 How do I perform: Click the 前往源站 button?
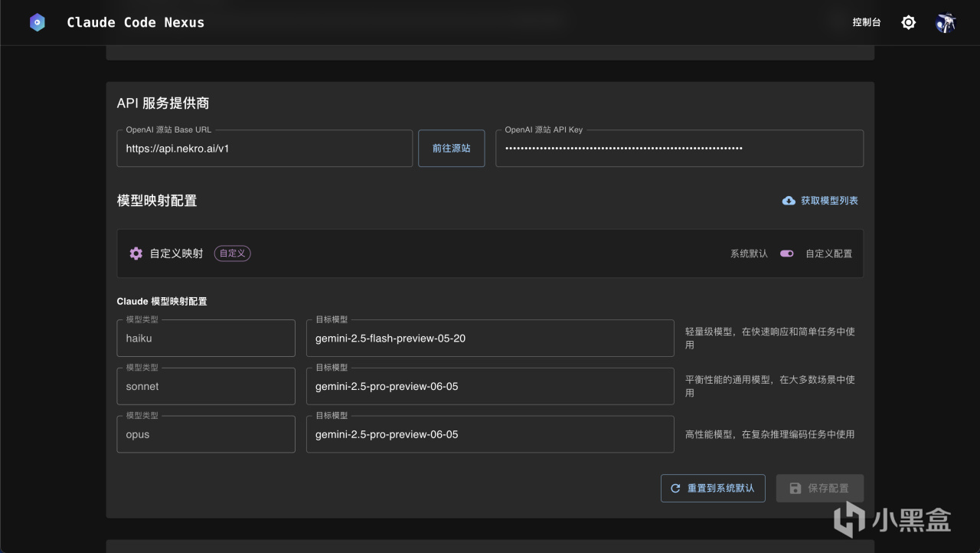click(451, 148)
